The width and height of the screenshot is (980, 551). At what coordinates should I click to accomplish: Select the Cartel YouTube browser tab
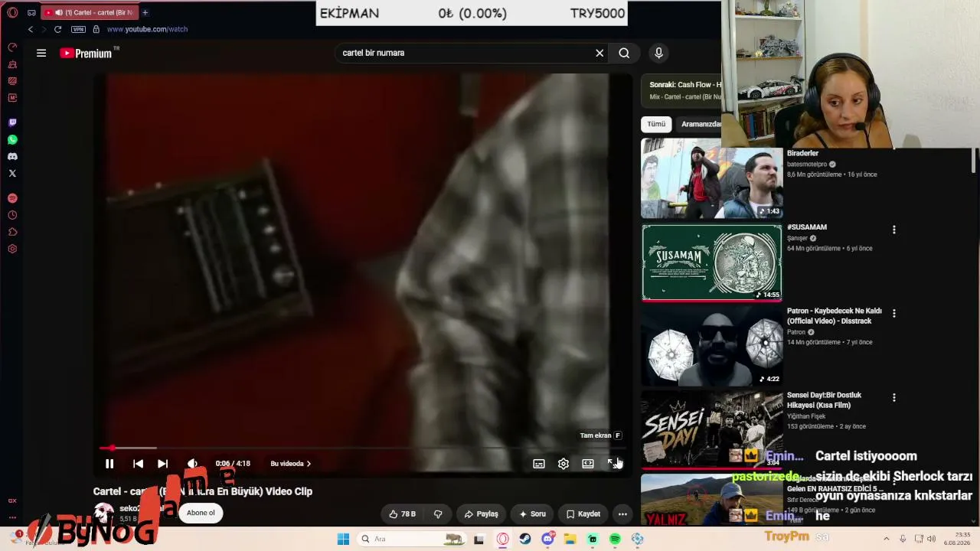click(x=88, y=12)
